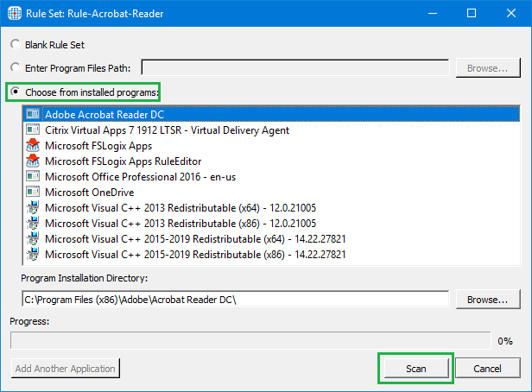Select Visual C++ 2015-2019 Redistributable (x86) row

(x=271, y=255)
